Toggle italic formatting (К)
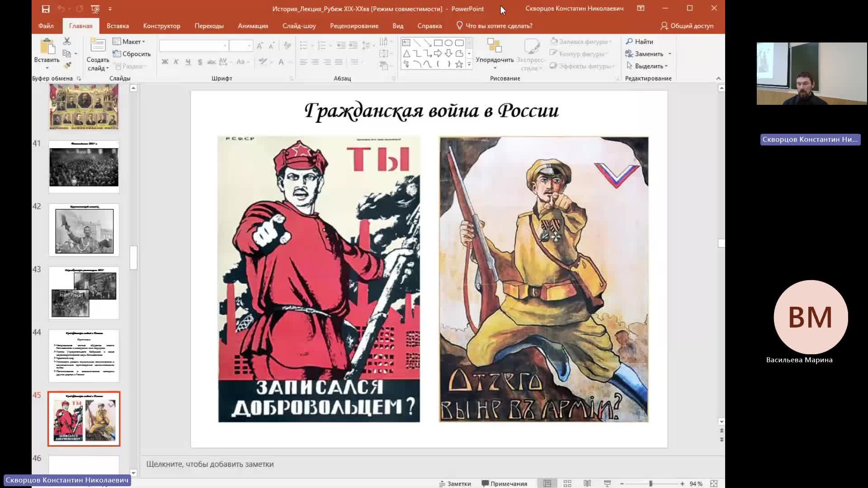Viewport: 868px width, 488px height. click(x=176, y=62)
